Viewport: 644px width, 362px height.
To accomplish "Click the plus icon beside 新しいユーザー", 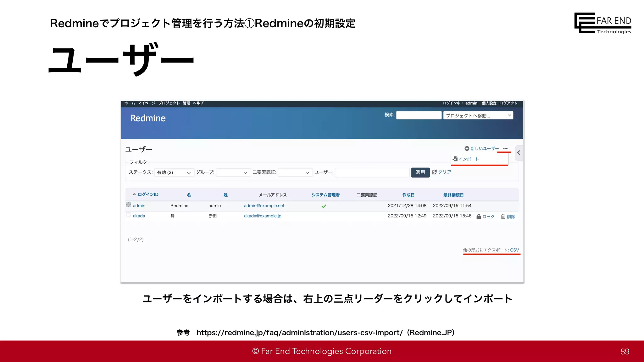I will (467, 148).
